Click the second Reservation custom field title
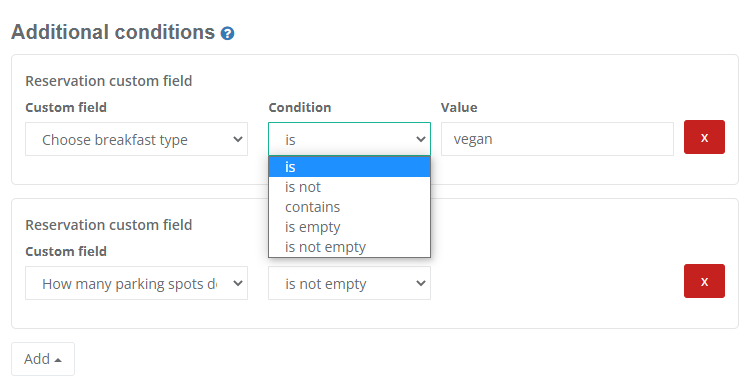The height and width of the screenshot is (384, 750). [109, 225]
